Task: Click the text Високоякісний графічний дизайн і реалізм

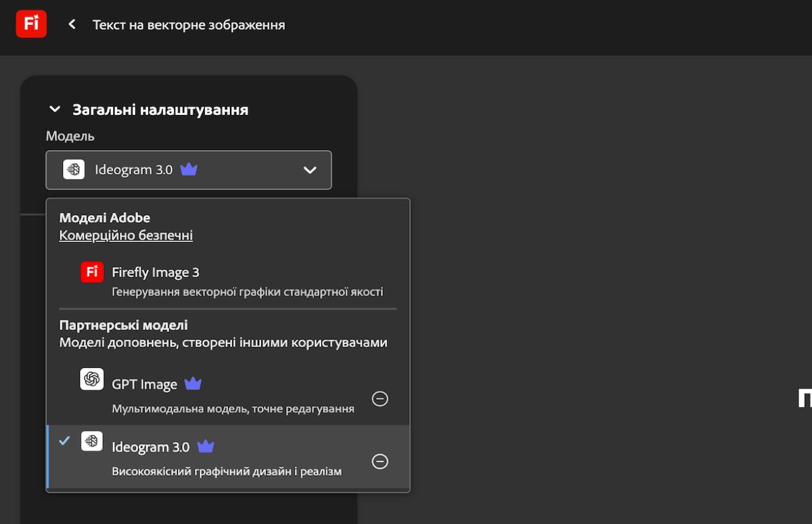Action: [227, 471]
